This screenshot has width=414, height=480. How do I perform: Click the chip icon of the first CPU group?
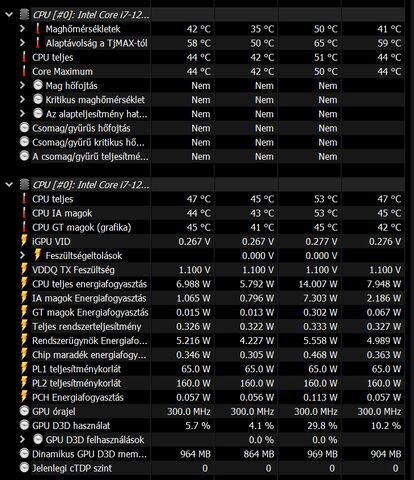tap(24, 15)
